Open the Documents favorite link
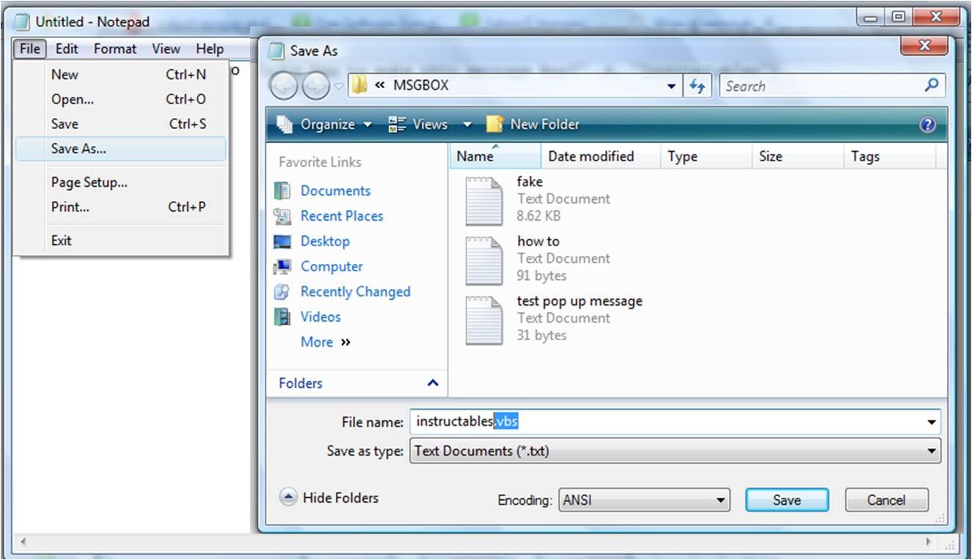The width and height of the screenshot is (972, 560). click(x=335, y=190)
